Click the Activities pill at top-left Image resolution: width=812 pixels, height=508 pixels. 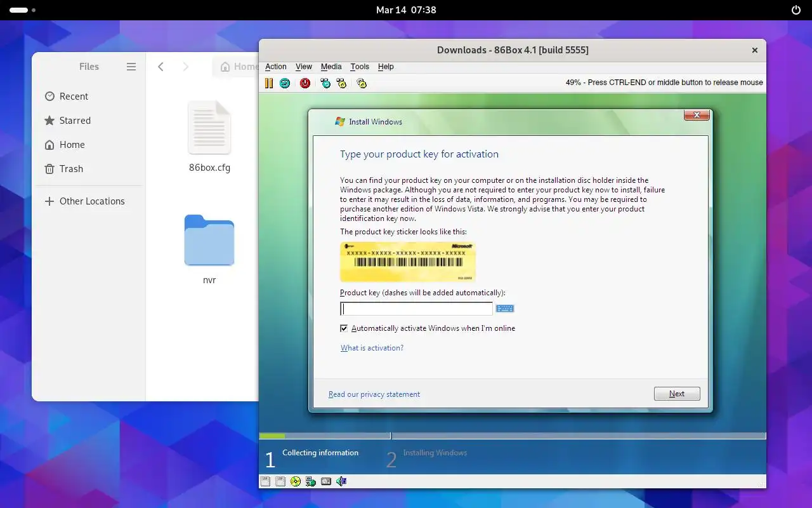point(23,10)
